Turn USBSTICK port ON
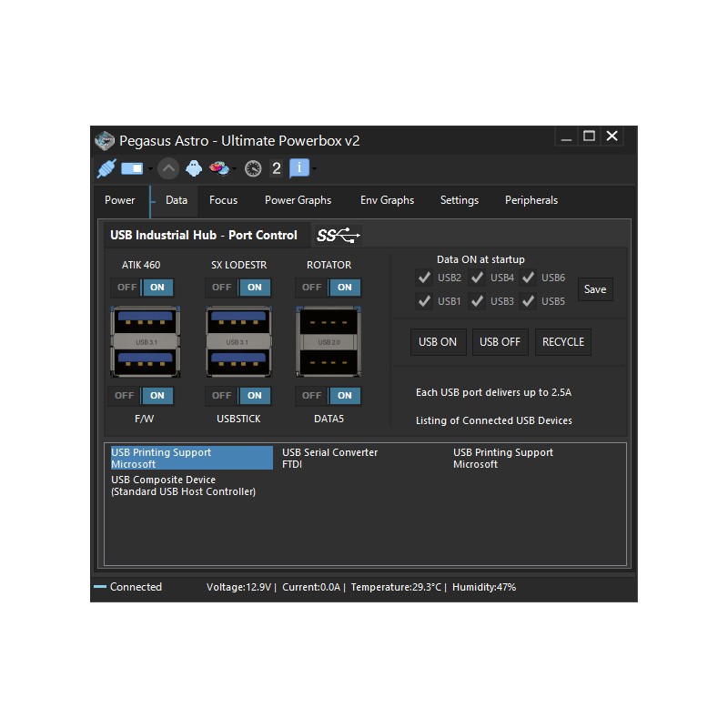The height and width of the screenshot is (728, 728). coord(255,396)
